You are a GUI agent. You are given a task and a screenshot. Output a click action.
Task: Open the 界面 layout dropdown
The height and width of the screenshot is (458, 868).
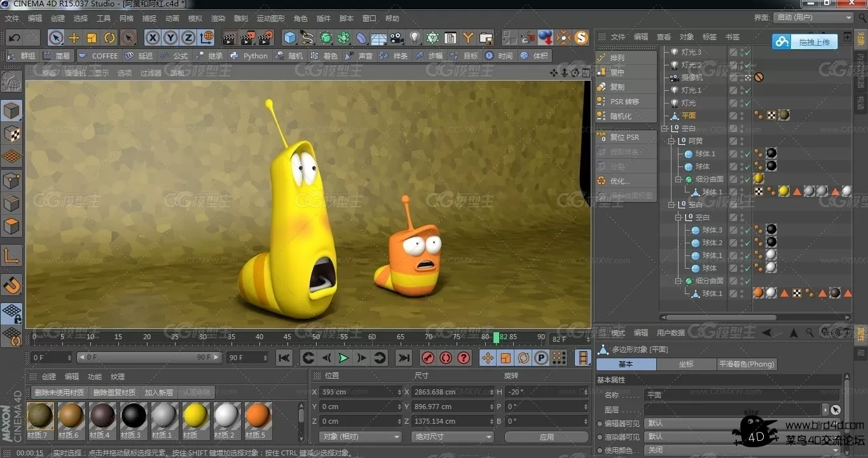coord(813,18)
